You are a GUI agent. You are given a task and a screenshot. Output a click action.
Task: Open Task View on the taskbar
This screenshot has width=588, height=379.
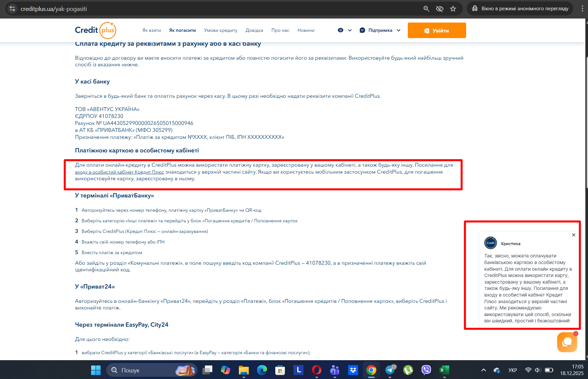(207, 370)
